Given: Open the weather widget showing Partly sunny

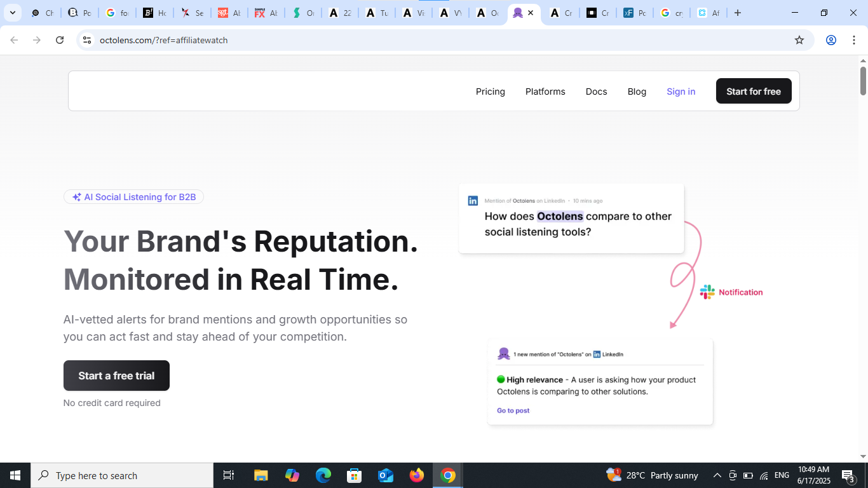Looking at the screenshot, I should pos(653,475).
